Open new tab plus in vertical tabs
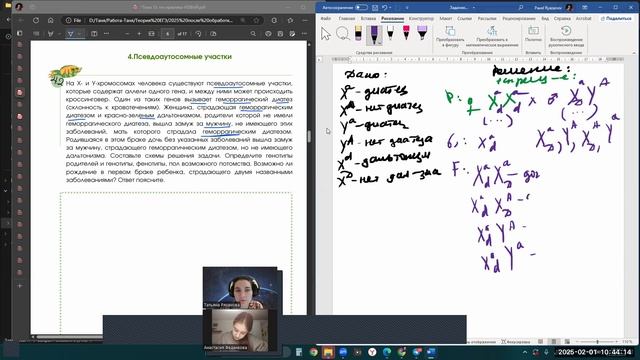Viewport: 640px width, 360px height. click(20, 286)
